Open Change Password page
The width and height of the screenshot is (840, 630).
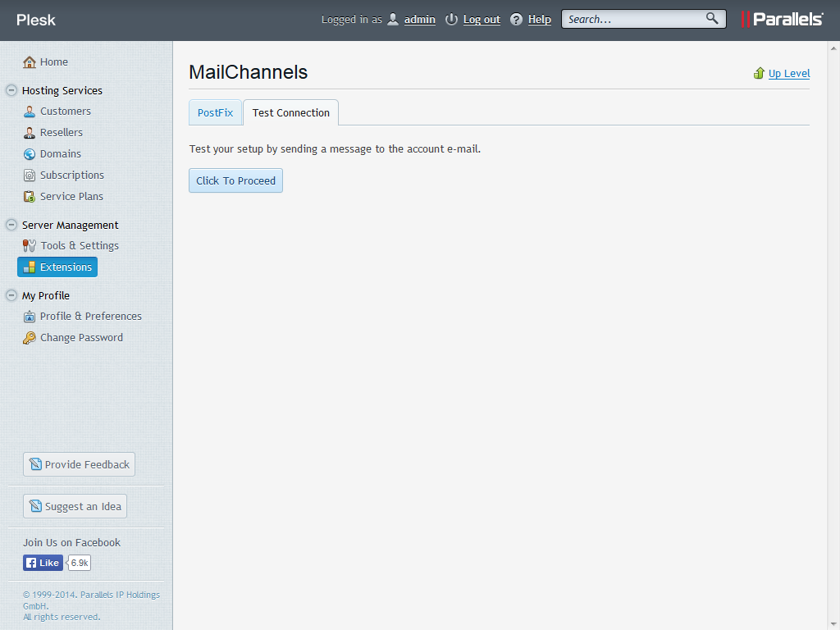[x=81, y=338]
